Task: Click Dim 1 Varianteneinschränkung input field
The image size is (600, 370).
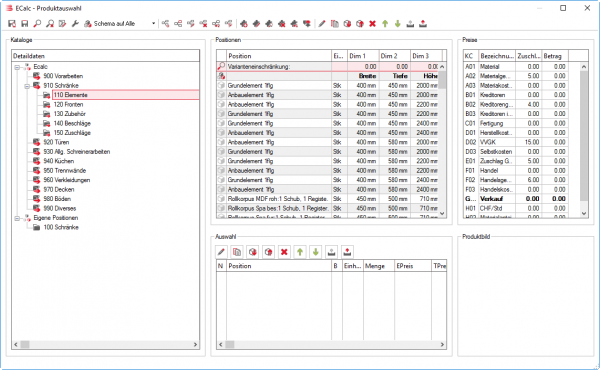Action: pyautogui.click(x=363, y=67)
